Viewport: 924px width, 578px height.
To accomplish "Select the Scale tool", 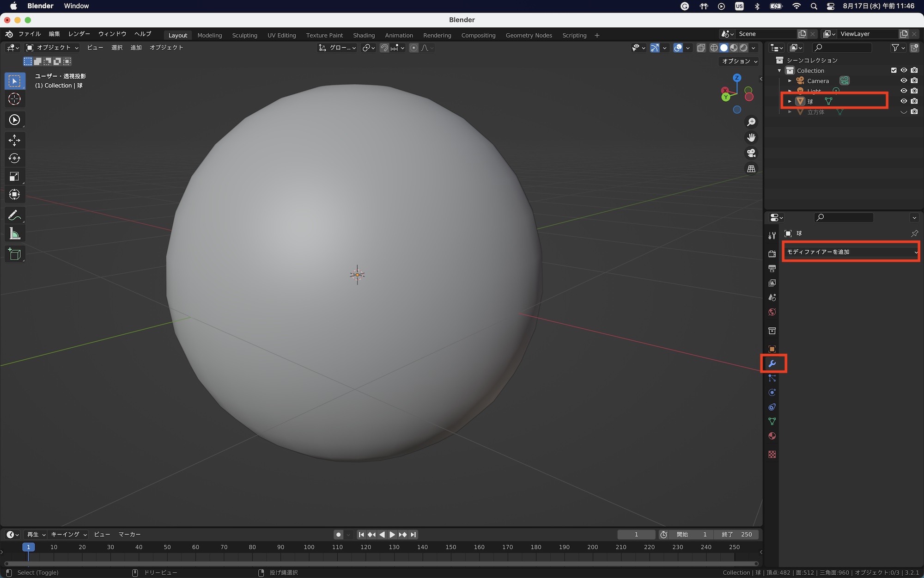I will (14, 176).
